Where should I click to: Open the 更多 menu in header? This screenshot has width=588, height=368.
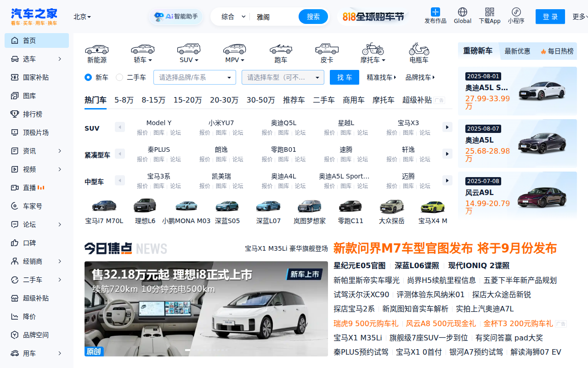[x=580, y=17]
